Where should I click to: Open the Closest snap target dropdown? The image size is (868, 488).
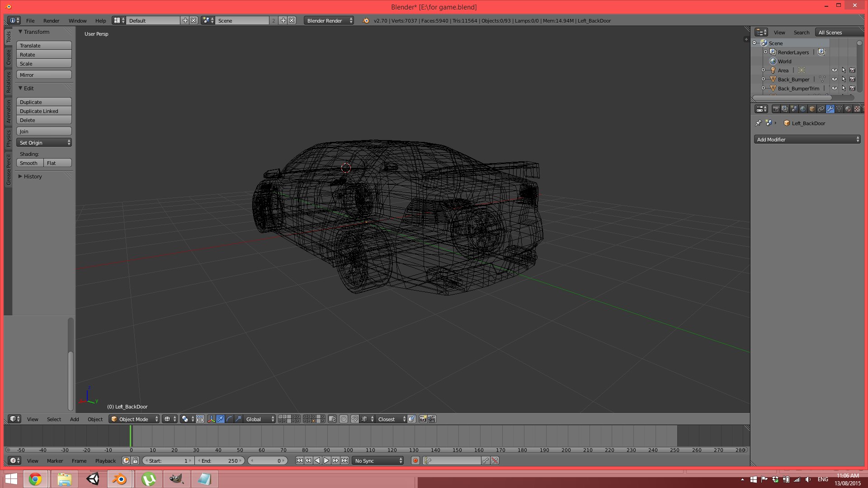392,419
